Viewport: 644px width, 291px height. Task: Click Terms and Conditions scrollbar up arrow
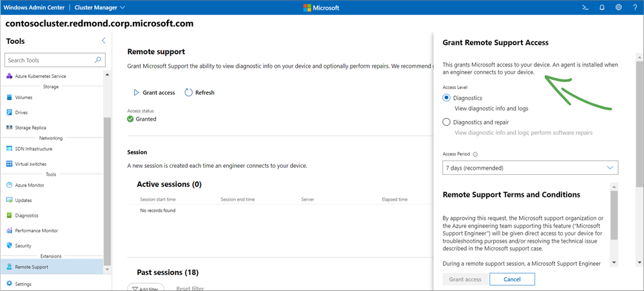(614, 186)
